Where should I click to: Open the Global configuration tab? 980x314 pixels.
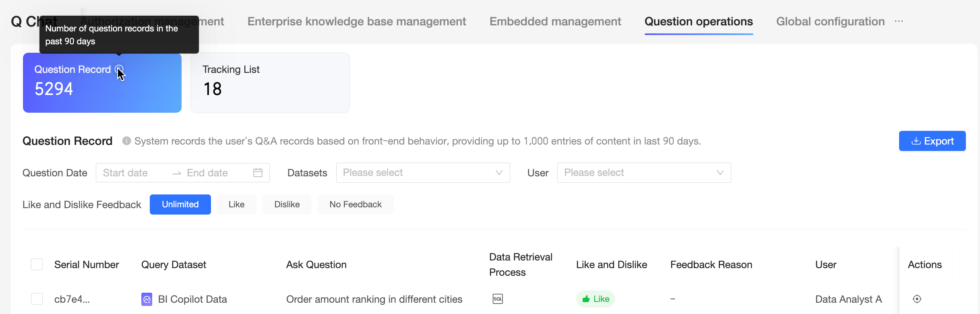pos(830,21)
